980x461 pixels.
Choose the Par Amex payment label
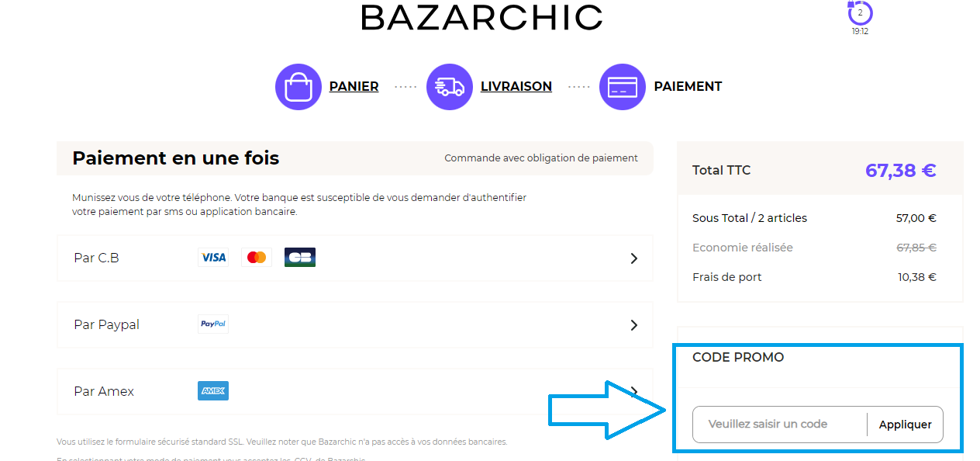104,392
